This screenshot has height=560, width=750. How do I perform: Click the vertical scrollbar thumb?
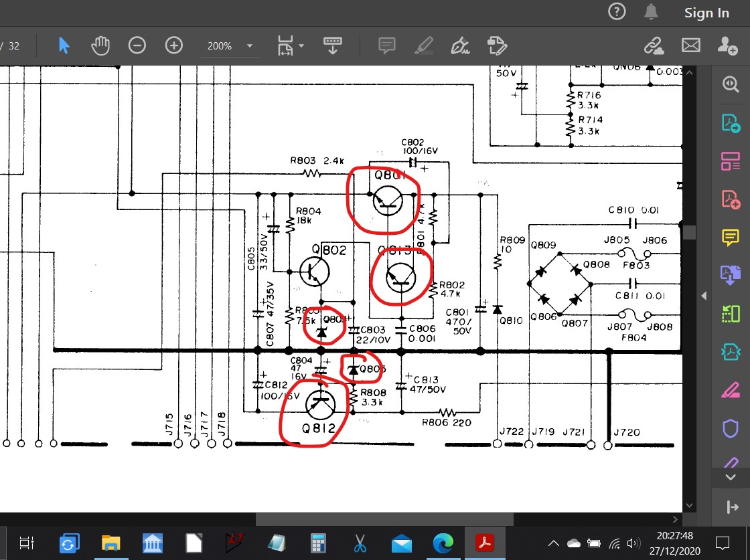[689, 232]
